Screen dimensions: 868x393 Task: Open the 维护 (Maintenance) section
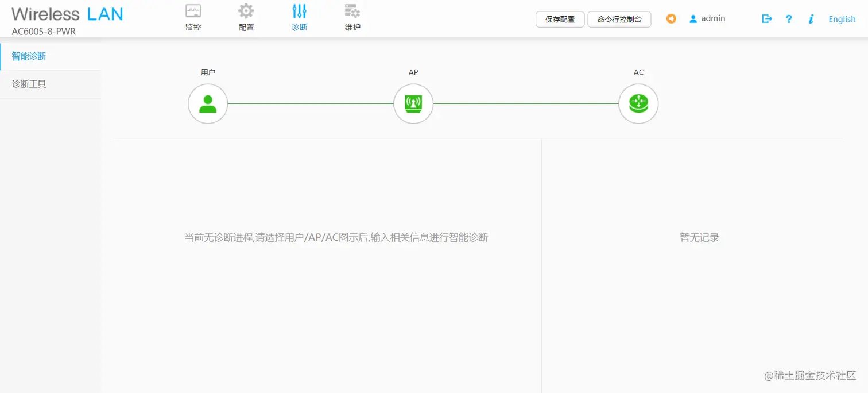pyautogui.click(x=352, y=17)
